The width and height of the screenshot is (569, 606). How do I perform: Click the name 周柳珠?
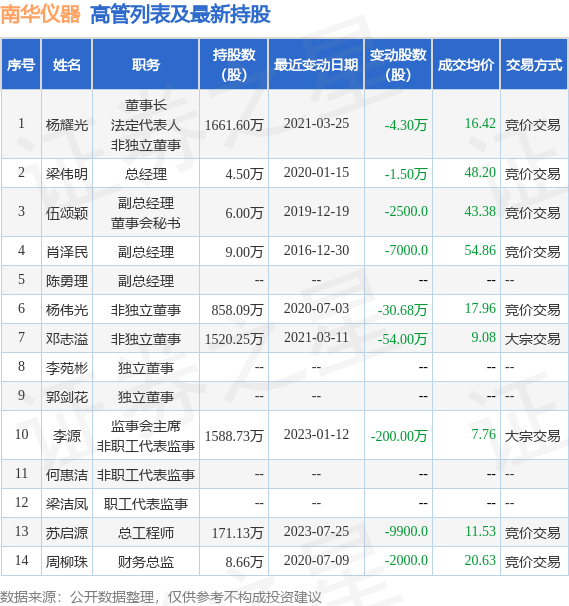pos(67,562)
